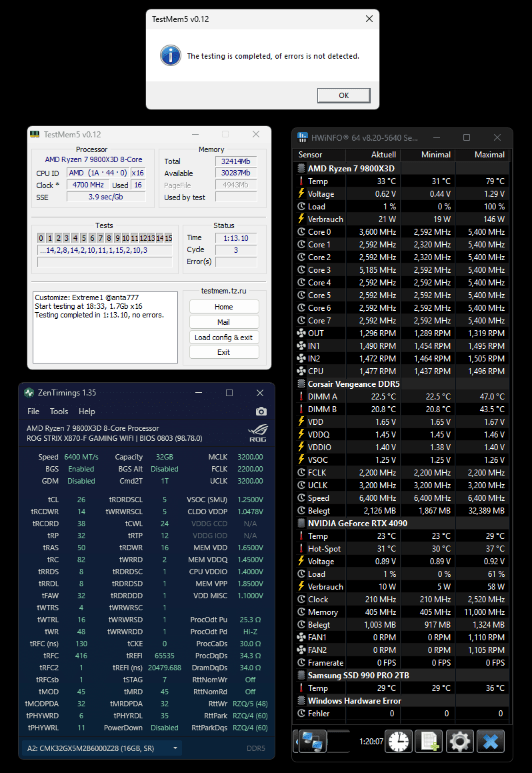Click the PowerDown Disabled value in ZenTimings
Screen dimensions: 532x773
click(x=165, y=728)
